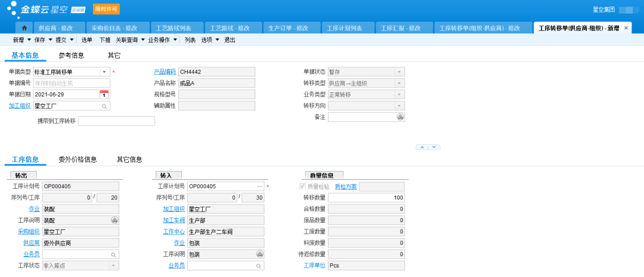This screenshot has width=644, height=277.
Task: Collapse header using up arrow on splitter
Action: click(423, 147)
